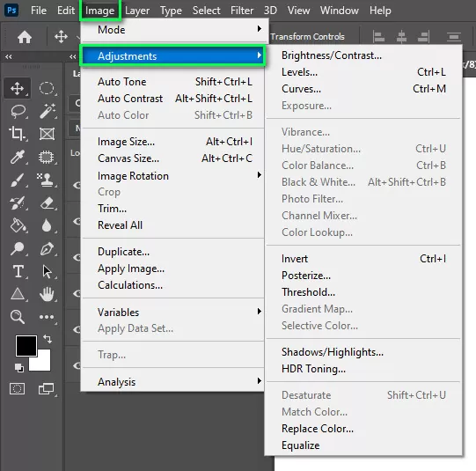Select the Frame tool
This screenshot has width=476, height=471.
[47, 134]
